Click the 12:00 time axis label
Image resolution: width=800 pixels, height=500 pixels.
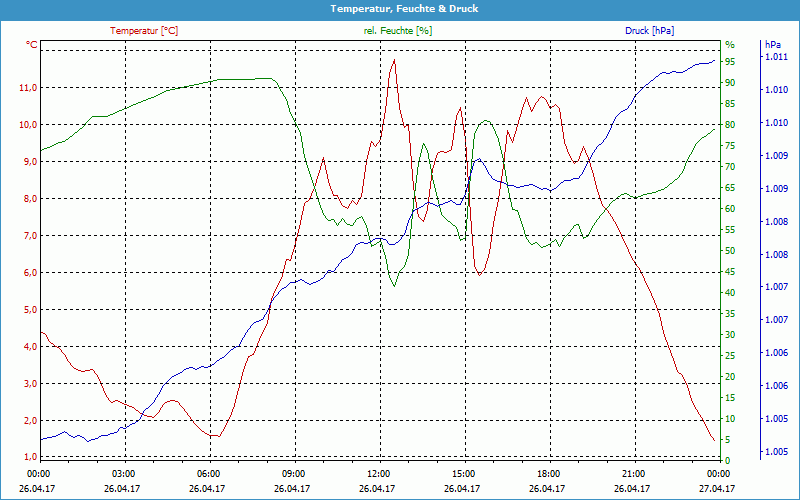point(378,473)
